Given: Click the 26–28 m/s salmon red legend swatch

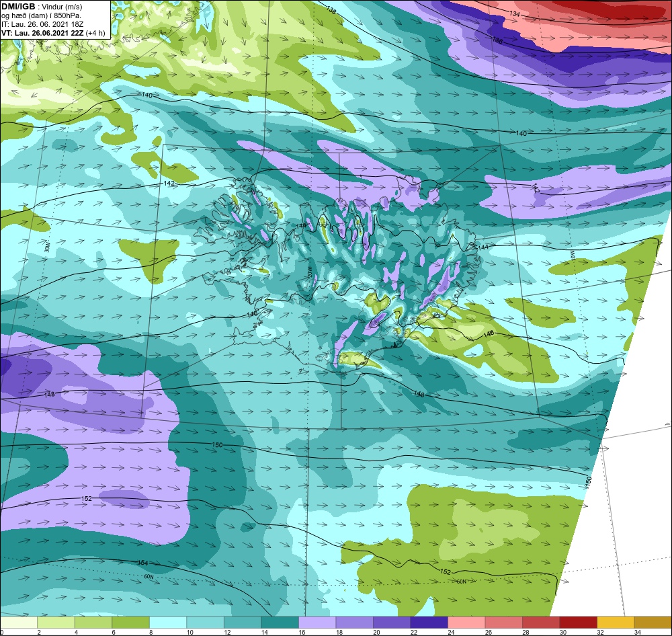Looking at the screenshot, I should point(503,623).
